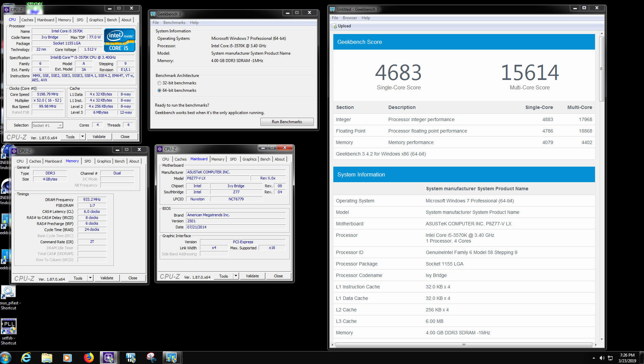Click Validate in CPU-Z Mainboard window

tap(252, 276)
